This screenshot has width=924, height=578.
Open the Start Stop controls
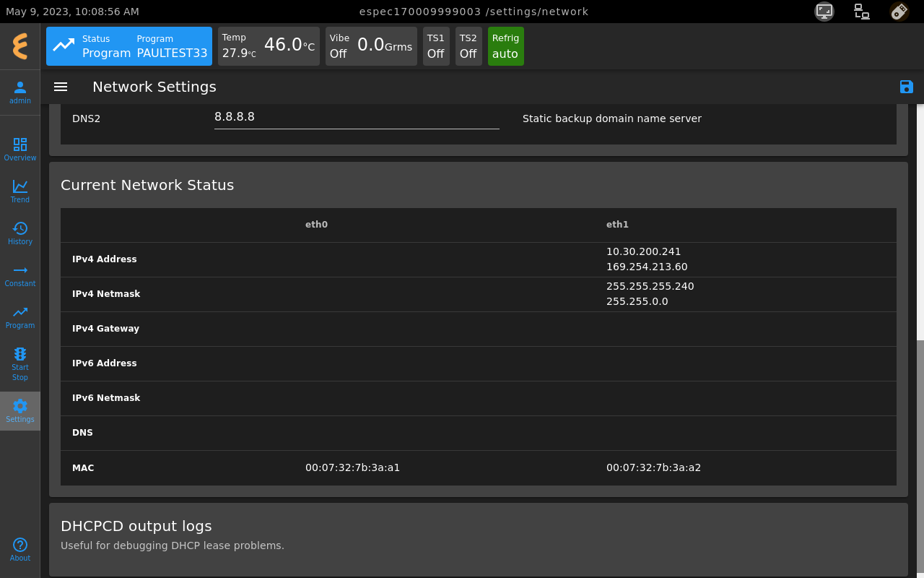20,364
